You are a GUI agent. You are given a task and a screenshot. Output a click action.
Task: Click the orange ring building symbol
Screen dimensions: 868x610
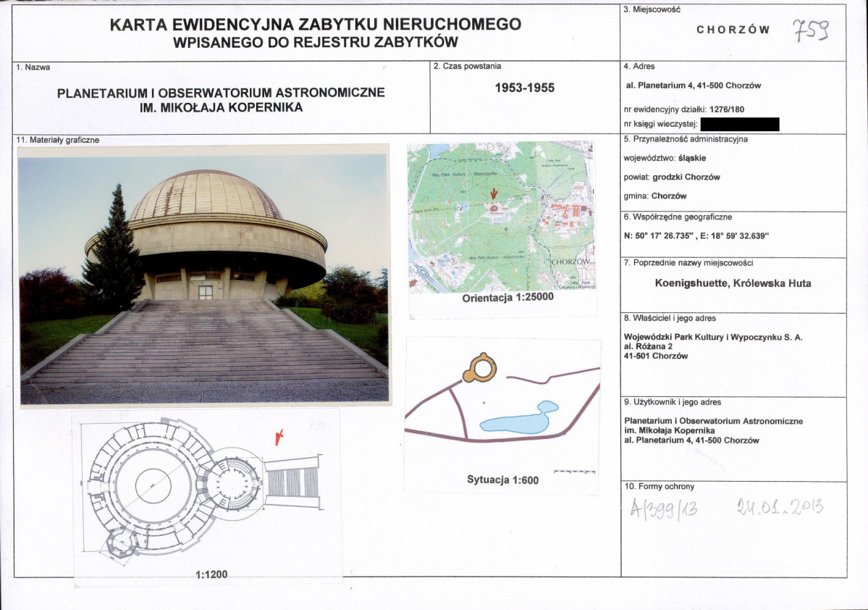[x=480, y=367]
